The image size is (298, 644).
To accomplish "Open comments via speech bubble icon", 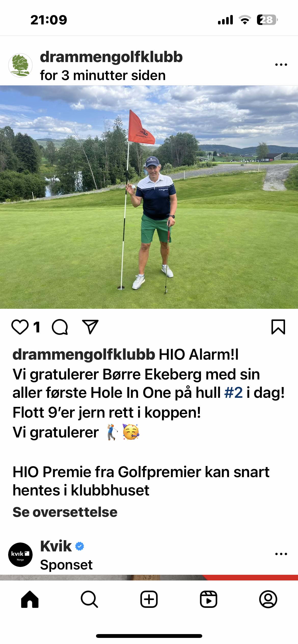I will tap(60, 327).
